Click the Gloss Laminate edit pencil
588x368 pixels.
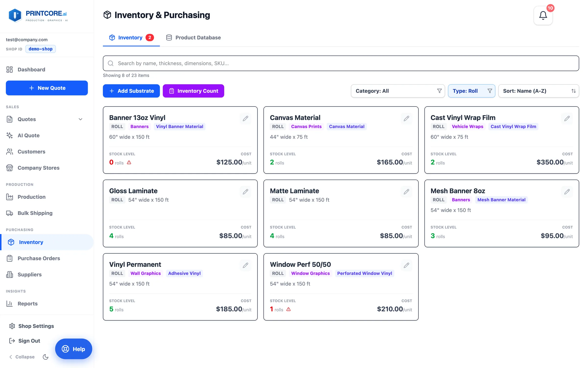[x=245, y=192]
